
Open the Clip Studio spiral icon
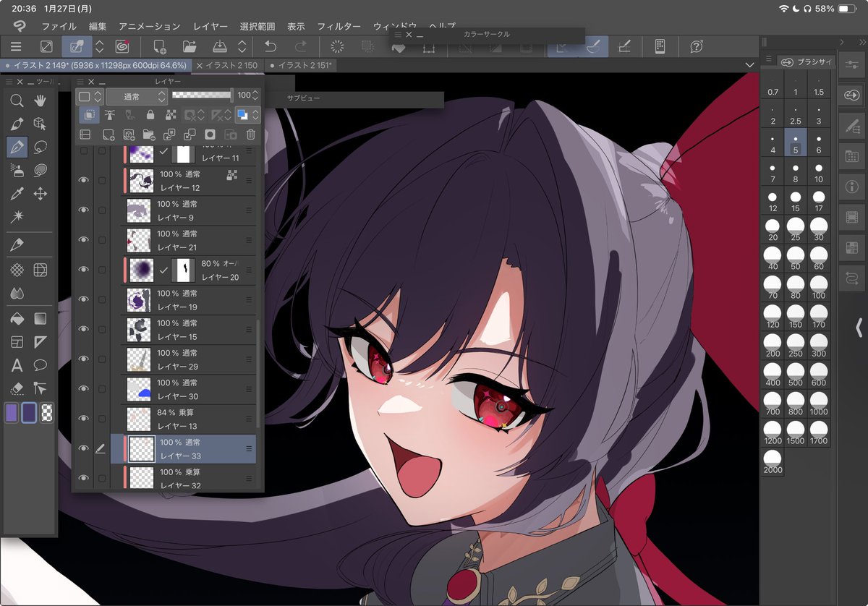pyautogui.click(x=122, y=46)
